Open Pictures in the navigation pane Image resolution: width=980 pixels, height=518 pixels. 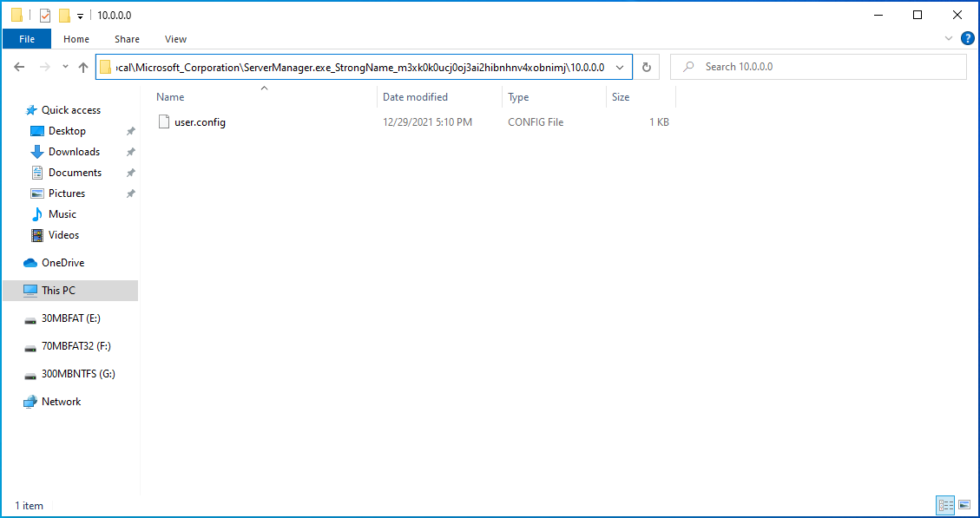coord(67,193)
